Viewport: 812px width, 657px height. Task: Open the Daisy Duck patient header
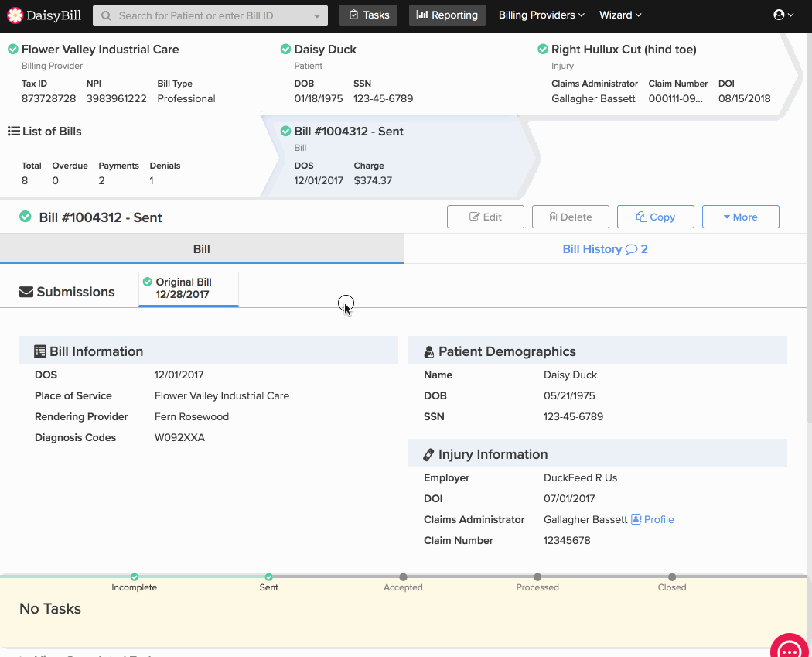pos(326,50)
